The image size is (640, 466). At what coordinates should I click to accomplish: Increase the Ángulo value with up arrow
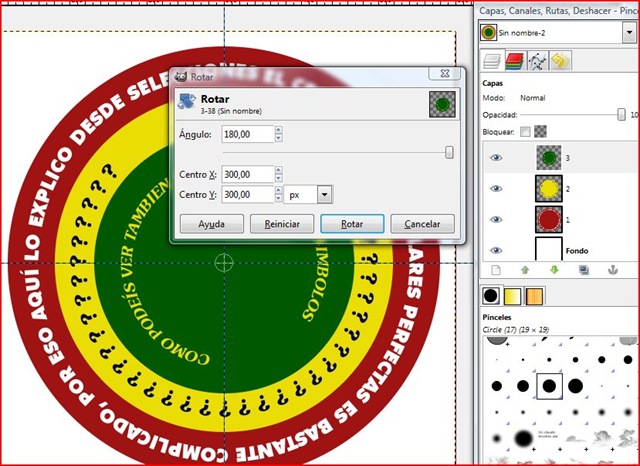(x=278, y=130)
